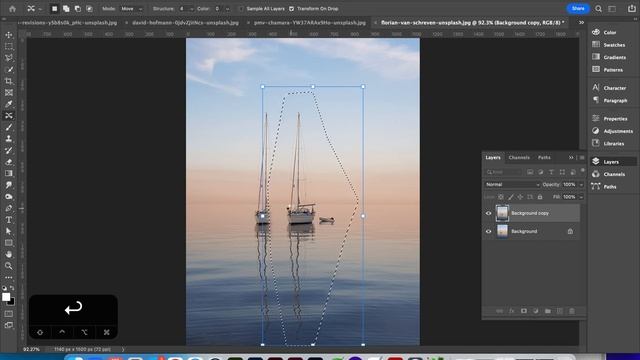Screen dimensions: 640x360
Task: Select the Rectangle shape tool
Action: [x=9, y=243]
